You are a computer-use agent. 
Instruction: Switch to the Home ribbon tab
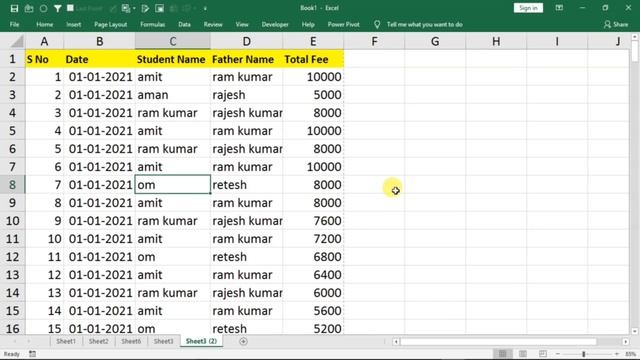point(44,24)
